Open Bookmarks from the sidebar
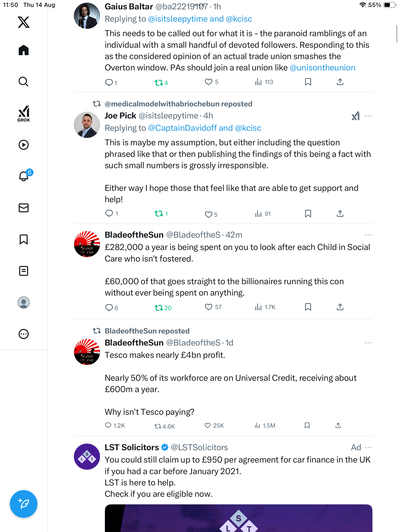Viewport: 399px width, 532px height. click(24, 239)
